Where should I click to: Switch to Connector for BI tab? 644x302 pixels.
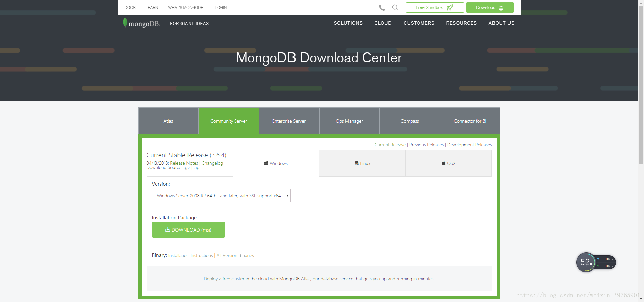470,121
